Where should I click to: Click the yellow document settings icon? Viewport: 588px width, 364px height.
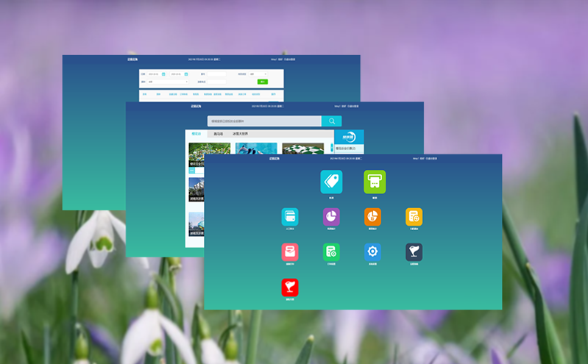click(x=414, y=216)
